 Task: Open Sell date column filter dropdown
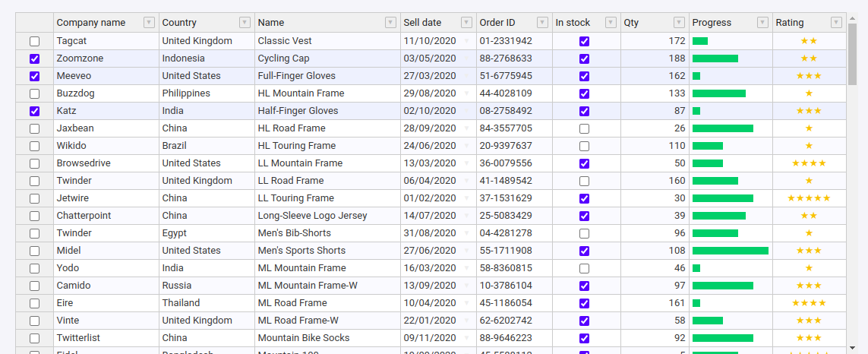467,23
